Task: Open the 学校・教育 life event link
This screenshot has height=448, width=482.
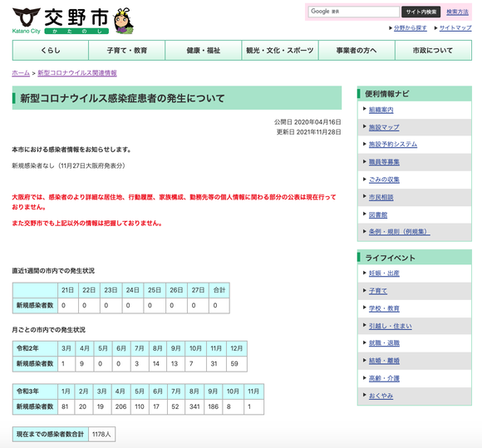Action: click(384, 308)
